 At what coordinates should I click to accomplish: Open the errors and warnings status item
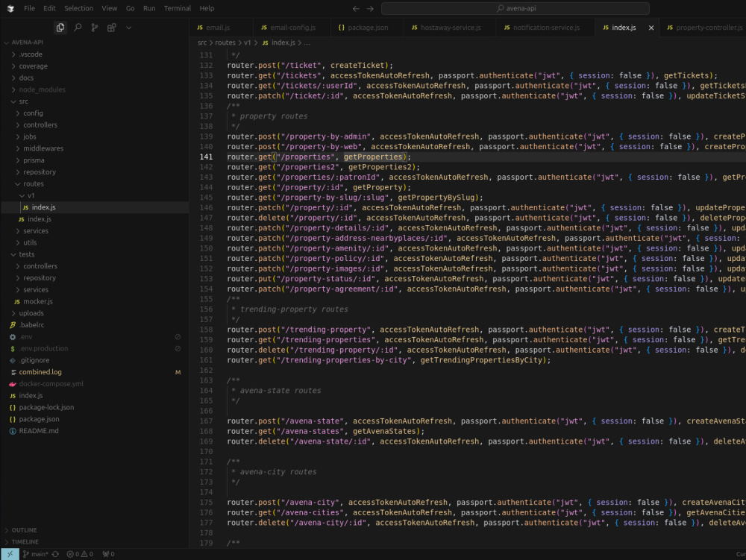tap(80, 554)
